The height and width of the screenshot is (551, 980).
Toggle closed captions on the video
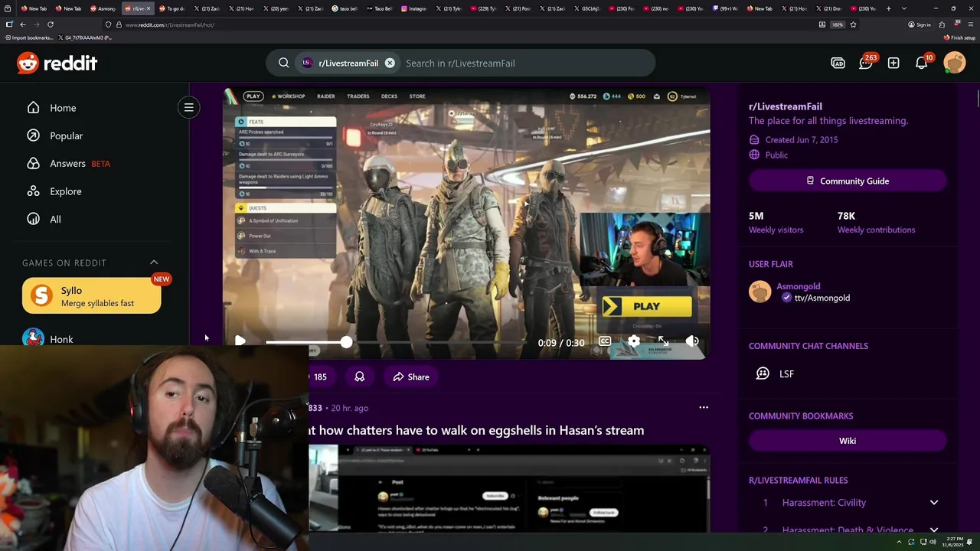(x=605, y=342)
